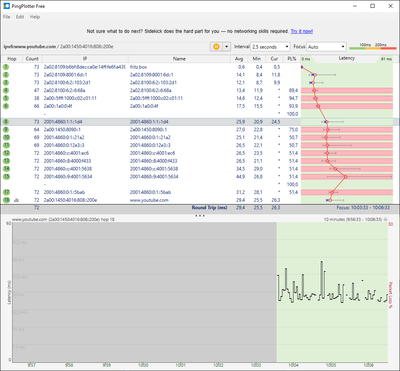The width and height of the screenshot is (400, 371).
Task: Select the hop 14 green circle icon
Action: pyautogui.click(x=6, y=169)
